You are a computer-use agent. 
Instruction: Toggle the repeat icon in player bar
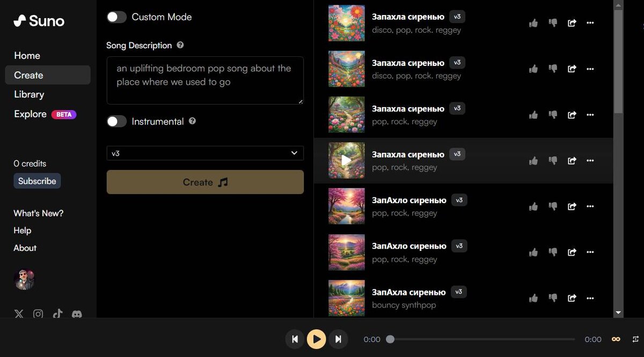(x=635, y=339)
